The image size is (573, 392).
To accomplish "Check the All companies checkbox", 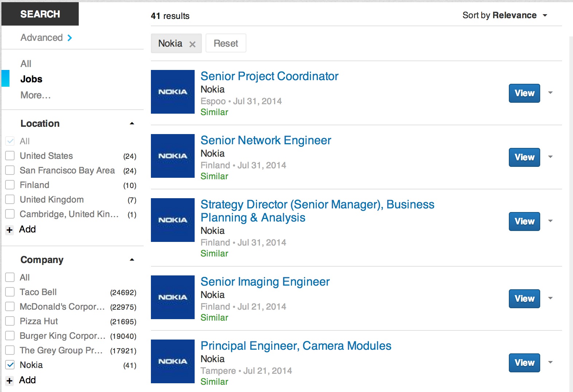I will coord(10,278).
